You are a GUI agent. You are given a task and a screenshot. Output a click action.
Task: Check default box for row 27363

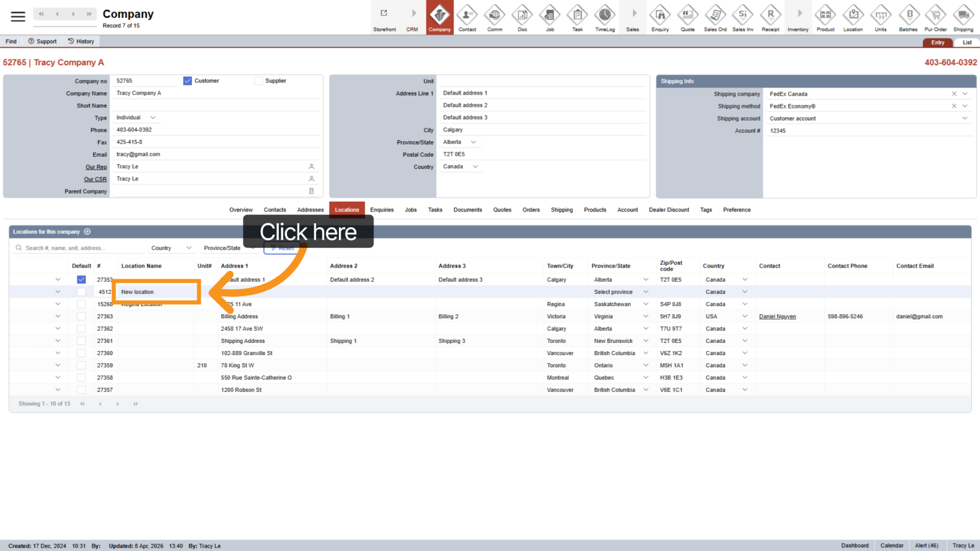[x=81, y=317]
